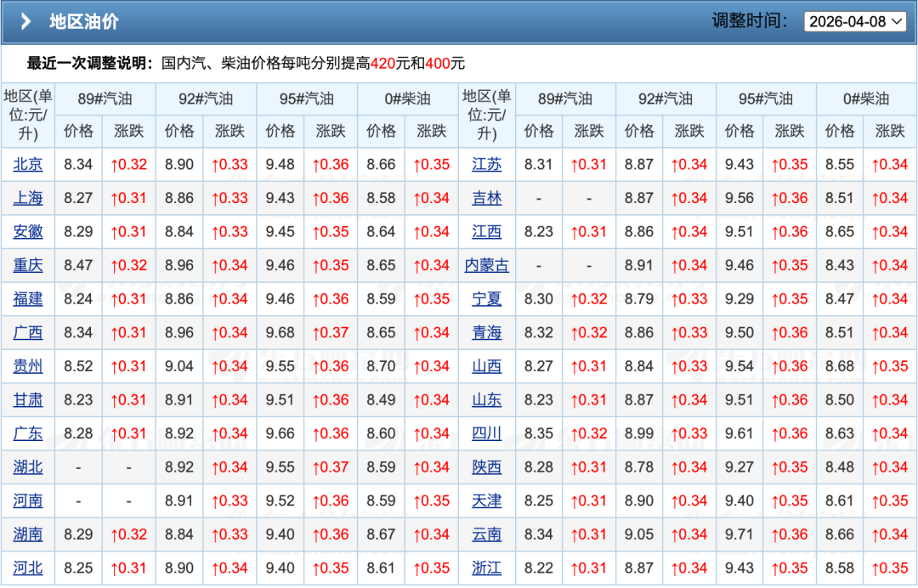Open the 广东 region link
This screenshot has height=588, width=918.
pos(28,433)
